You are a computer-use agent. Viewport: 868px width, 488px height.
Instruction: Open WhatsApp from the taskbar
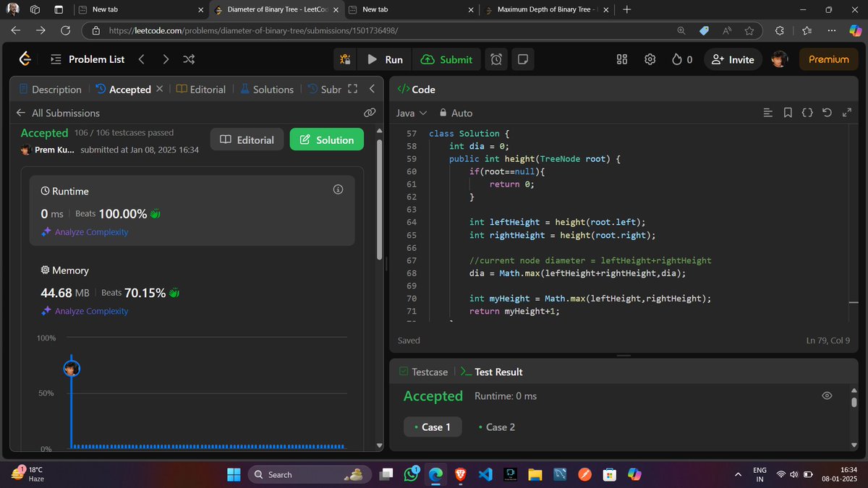point(412,474)
